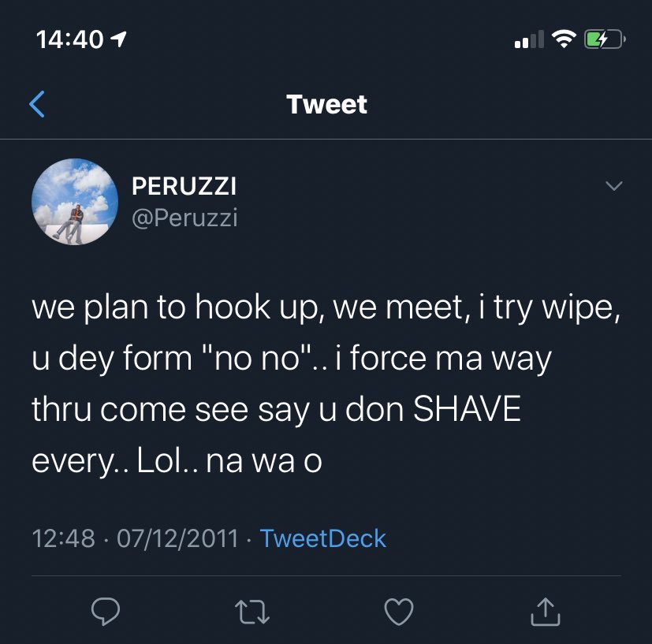Screen dimensions: 652x644
Task: Like the tweet with the heart icon
Action: click(x=399, y=612)
